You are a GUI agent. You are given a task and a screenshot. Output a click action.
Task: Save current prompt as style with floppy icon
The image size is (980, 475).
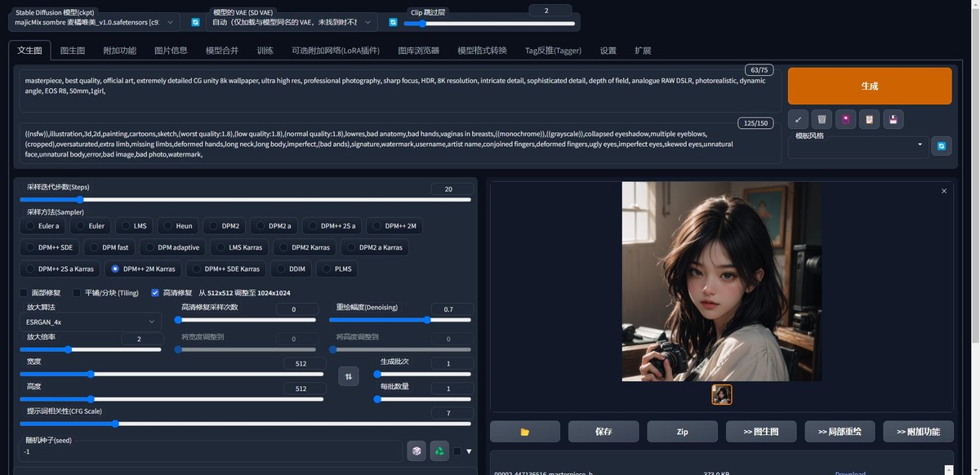tap(893, 119)
